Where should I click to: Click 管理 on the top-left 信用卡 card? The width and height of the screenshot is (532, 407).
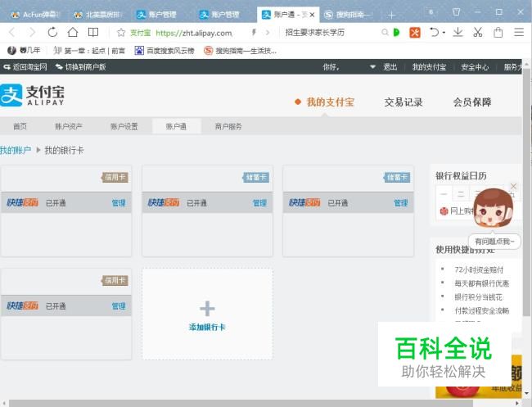119,203
